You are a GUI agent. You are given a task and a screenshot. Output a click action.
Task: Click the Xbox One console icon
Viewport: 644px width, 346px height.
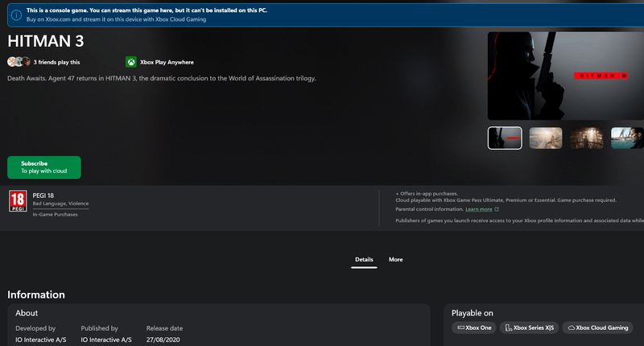(x=460, y=327)
